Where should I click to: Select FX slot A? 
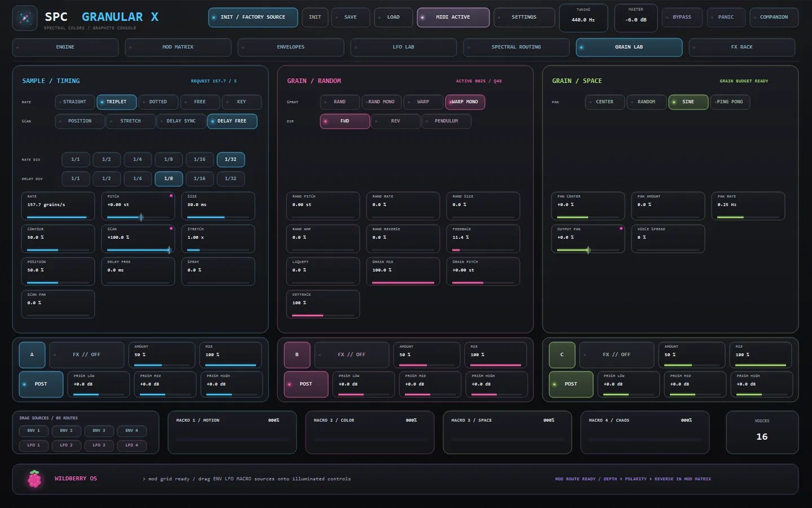pos(32,355)
